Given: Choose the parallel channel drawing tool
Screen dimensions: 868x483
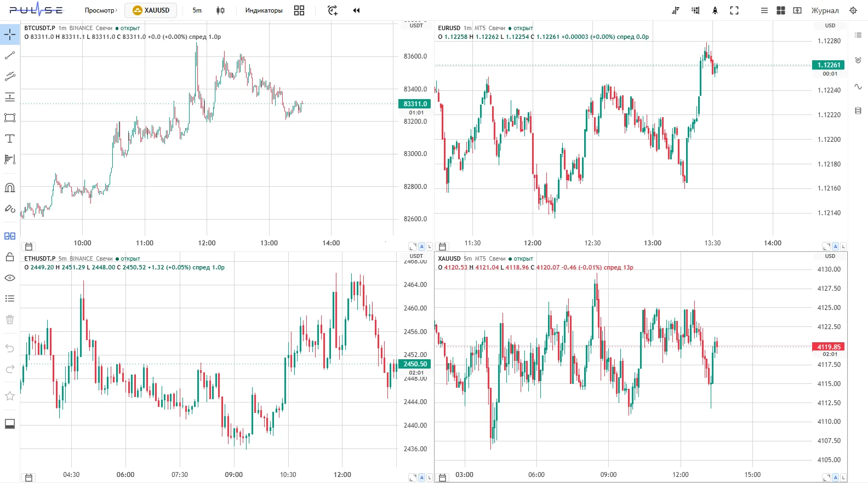Looking at the screenshot, I should tap(10, 76).
